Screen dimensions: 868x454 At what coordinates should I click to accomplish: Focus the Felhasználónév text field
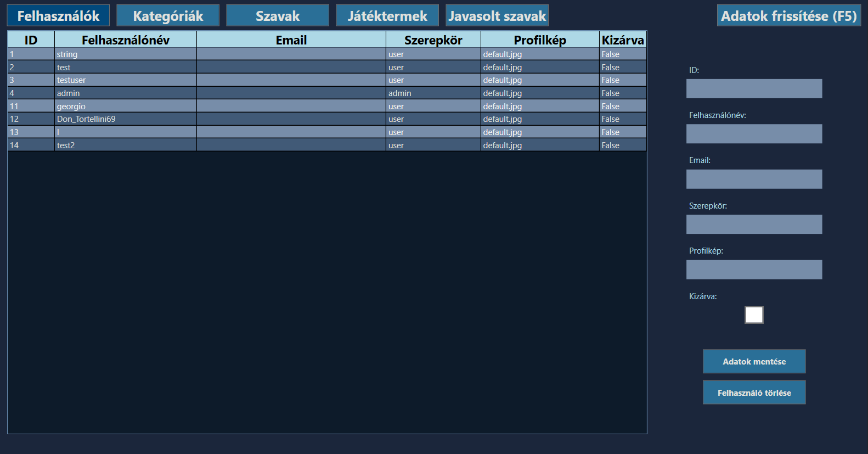click(754, 134)
